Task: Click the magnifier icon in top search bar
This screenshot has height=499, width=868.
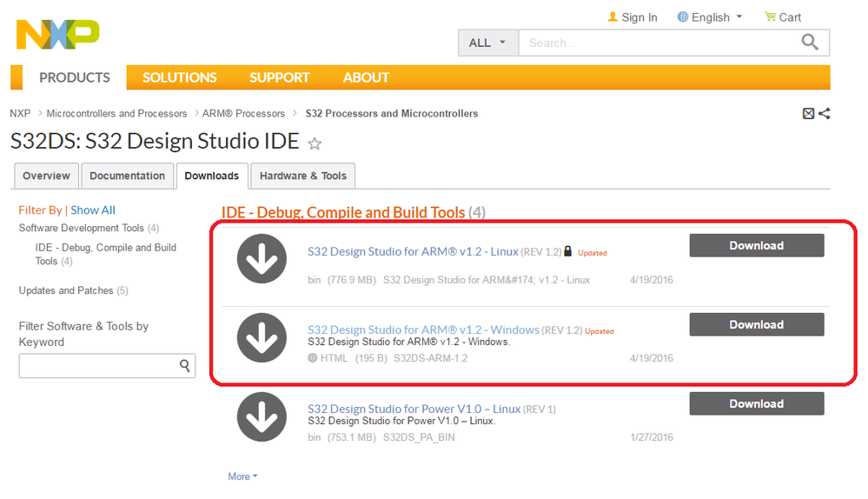Action: click(x=810, y=42)
